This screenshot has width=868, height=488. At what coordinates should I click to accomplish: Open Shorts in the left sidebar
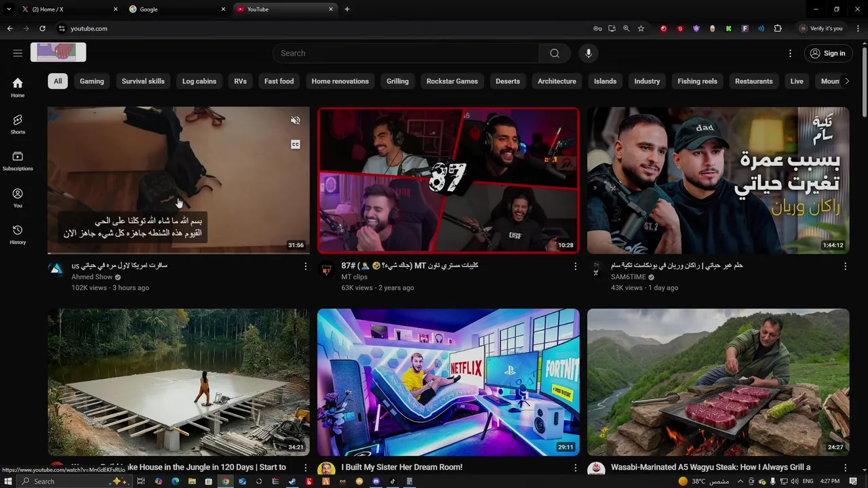click(18, 124)
